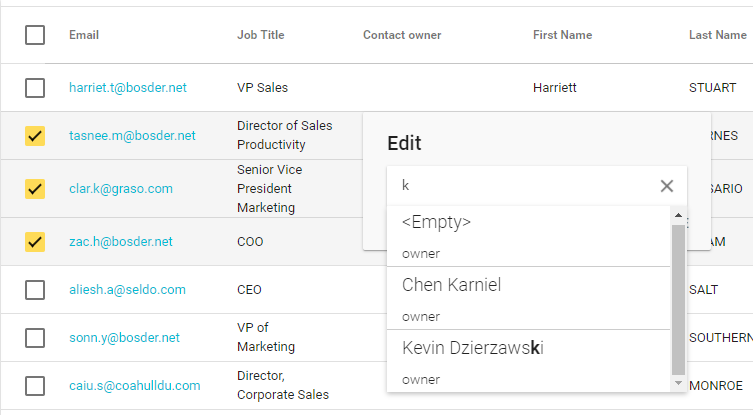Select Chen Karniel as contact owner
The height and width of the screenshot is (415, 753).
click(x=529, y=298)
